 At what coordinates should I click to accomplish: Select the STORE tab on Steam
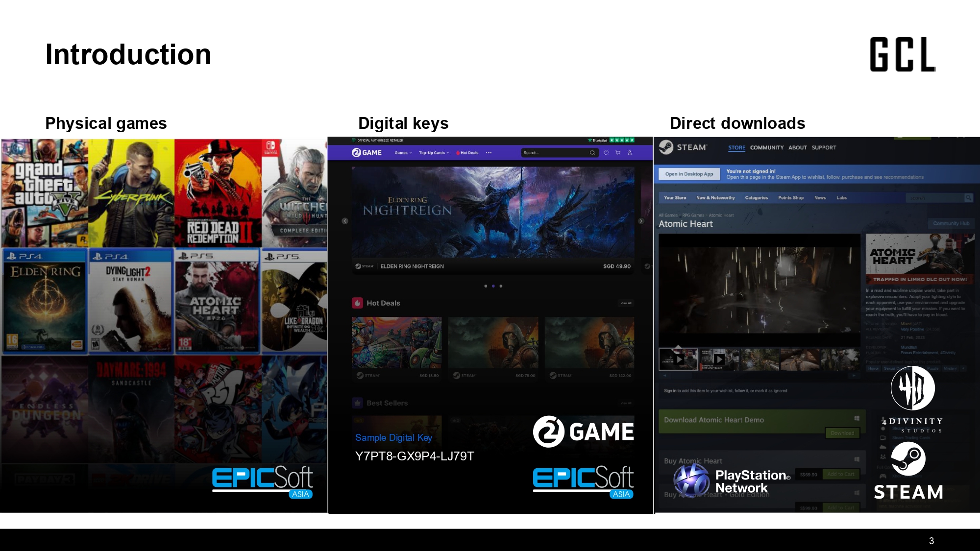pos(736,147)
